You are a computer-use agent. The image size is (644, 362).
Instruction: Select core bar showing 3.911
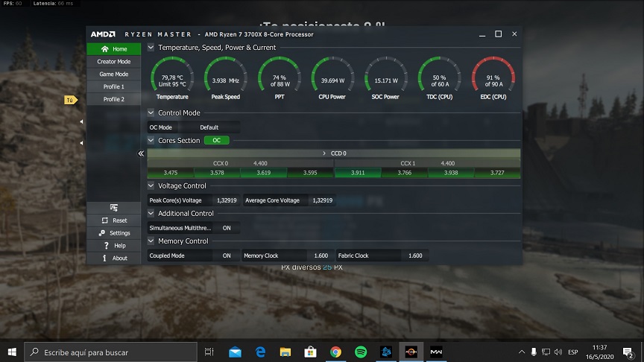pos(358,173)
